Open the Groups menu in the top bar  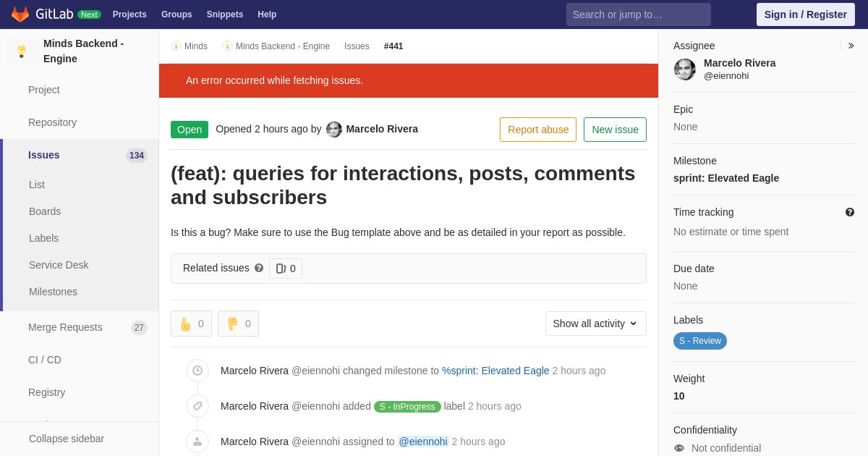pyautogui.click(x=176, y=14)
